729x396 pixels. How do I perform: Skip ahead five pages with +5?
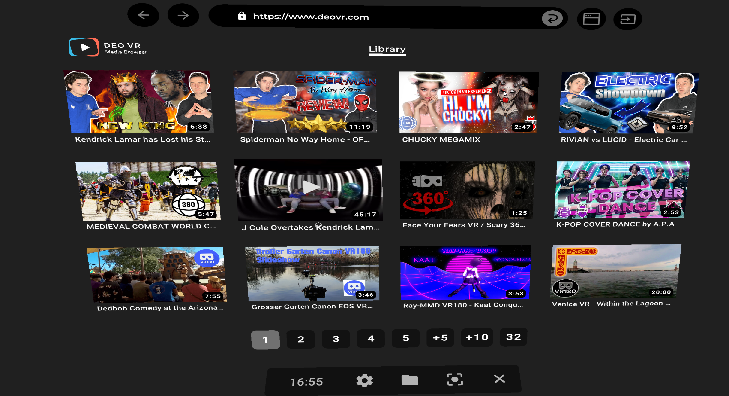point(440,337)
